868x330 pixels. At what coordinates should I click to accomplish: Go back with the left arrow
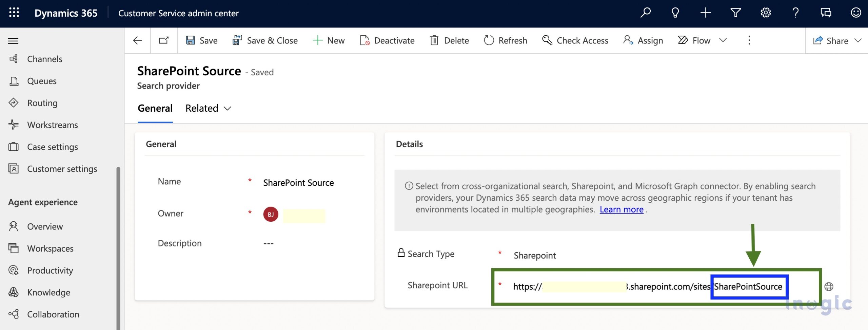coord(137,40)
